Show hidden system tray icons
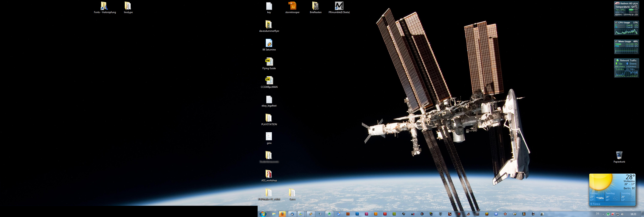The image size is (644, 217). coord(603,214)
